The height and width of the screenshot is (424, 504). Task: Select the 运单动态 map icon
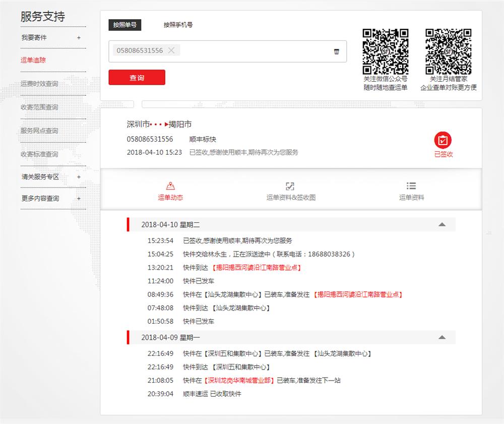click(x=170, y=186)
